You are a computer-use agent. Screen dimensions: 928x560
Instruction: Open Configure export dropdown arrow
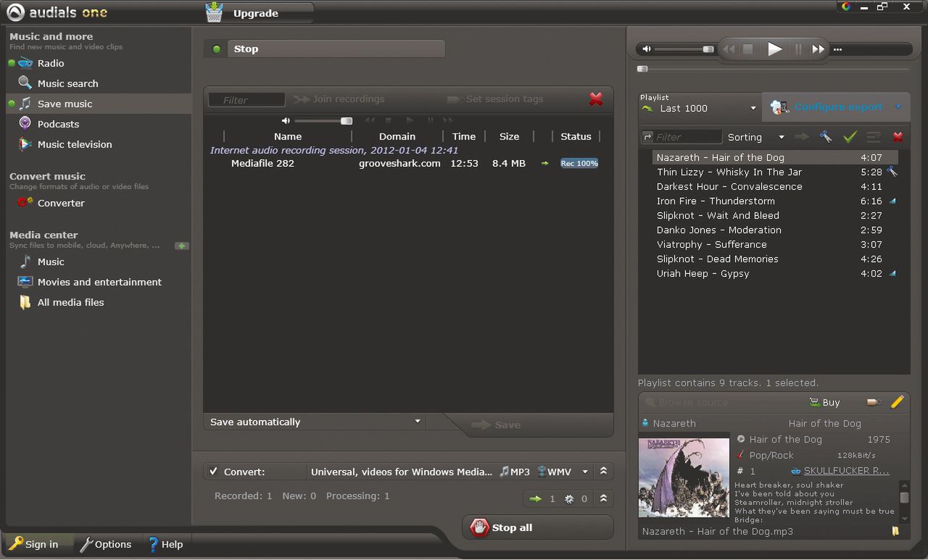tap(898, 107)
